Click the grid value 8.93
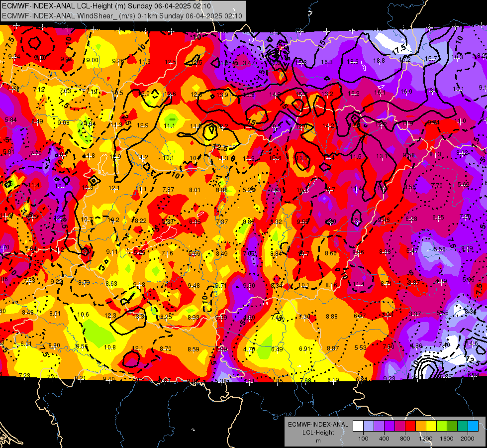This screenshot has height=448, width=487. 194,317
